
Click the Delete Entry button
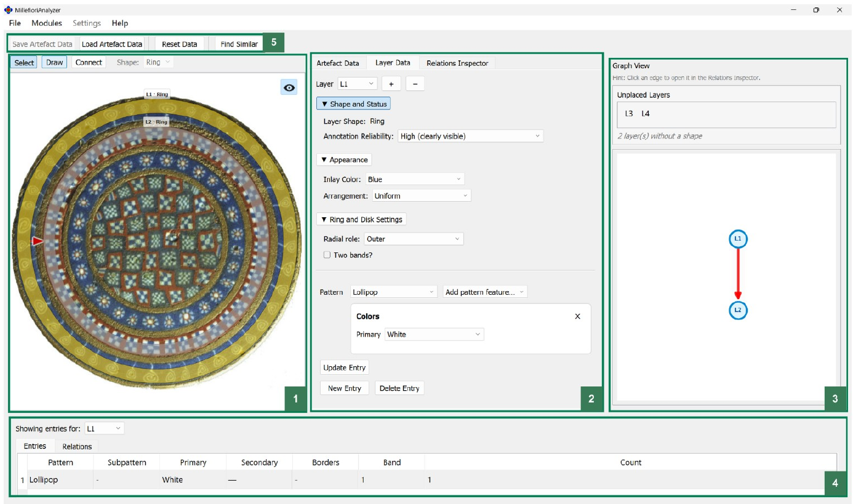point(399,388)
